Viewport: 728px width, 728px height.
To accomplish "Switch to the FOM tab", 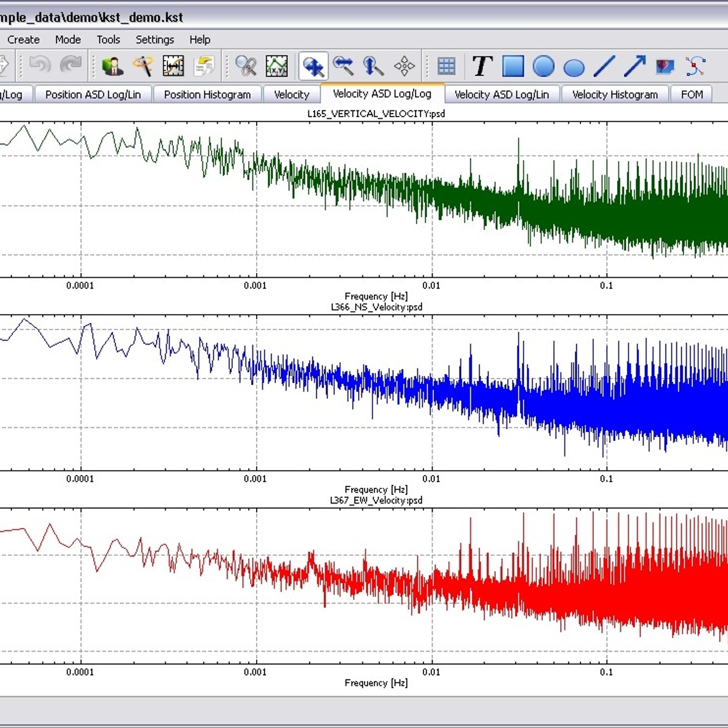I will (692, 95).
